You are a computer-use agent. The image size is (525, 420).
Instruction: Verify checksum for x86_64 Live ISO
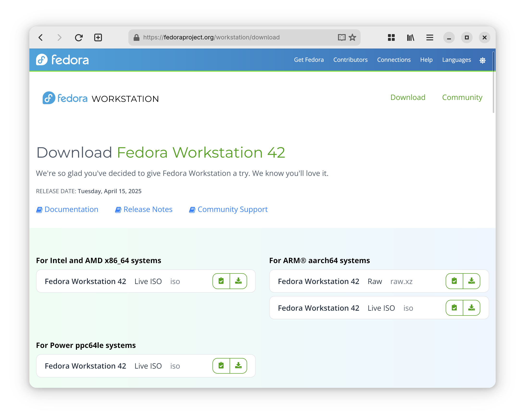coord(221,281)
